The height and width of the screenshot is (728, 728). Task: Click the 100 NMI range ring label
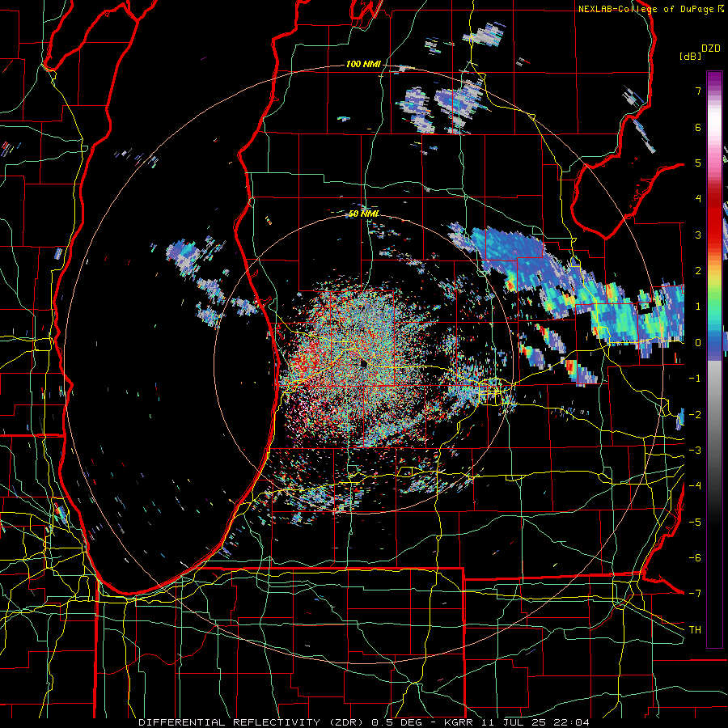pyautogui.click(x=363, y=64)
